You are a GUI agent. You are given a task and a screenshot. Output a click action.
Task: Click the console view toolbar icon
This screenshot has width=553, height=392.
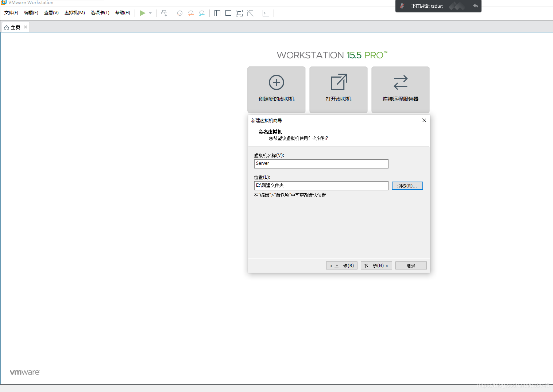pyautogui.click(x=266, y=13)
